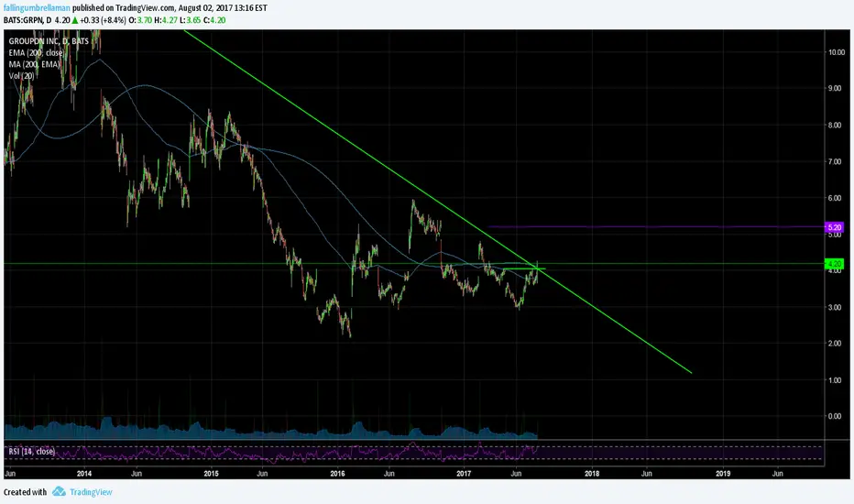Image resolution: width=854 pixels, height=504 pixels.
Task: Click the 2016 time axis label
Action: coord(338,474)
